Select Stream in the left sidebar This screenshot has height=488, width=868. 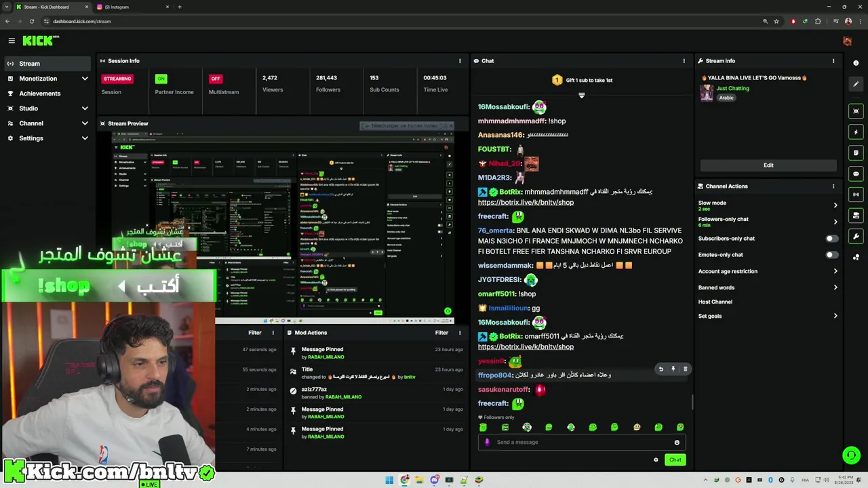tap(47, 64)
